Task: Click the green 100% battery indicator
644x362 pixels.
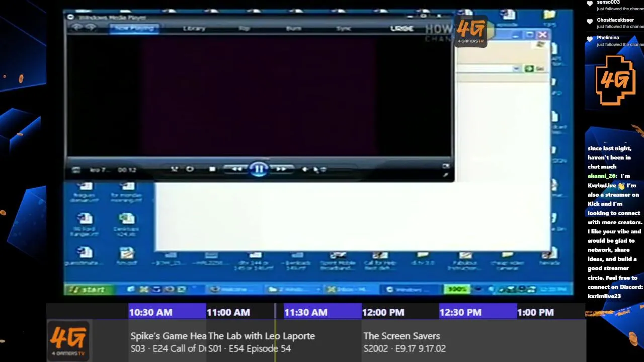Action: point(457,289)
